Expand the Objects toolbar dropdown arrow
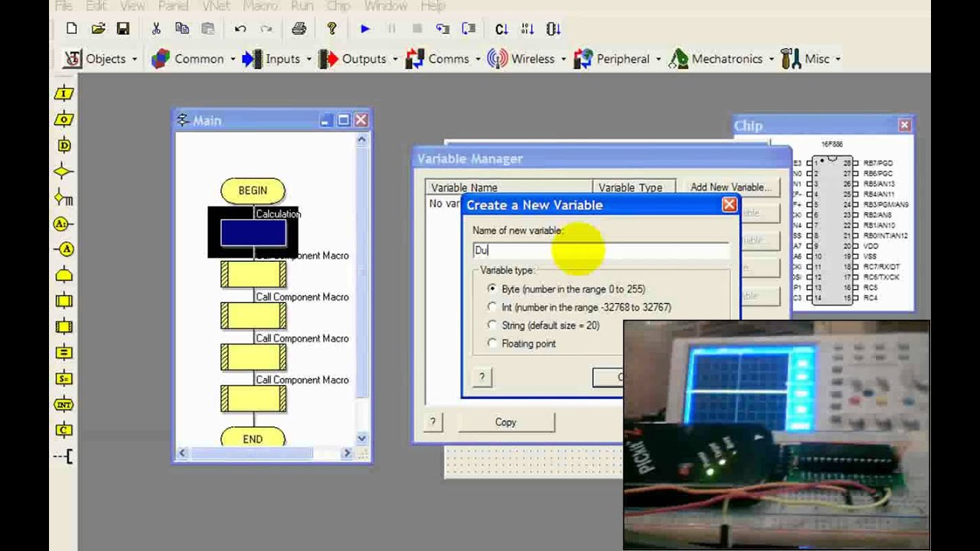980x551 pixels. [134, 59]
